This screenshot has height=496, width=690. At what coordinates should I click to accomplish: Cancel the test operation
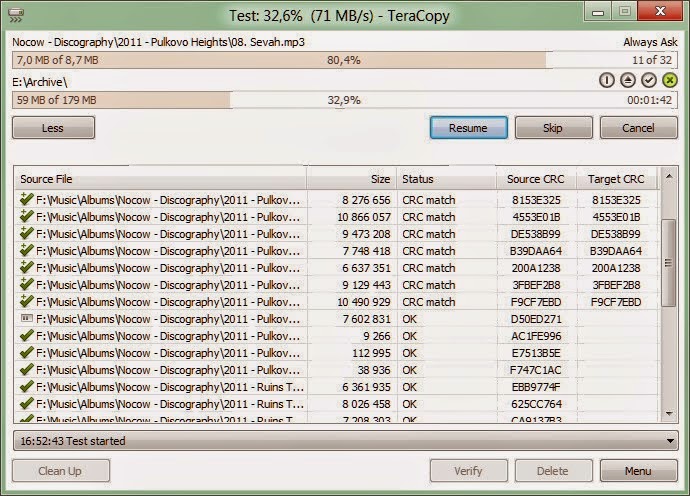click(x=639, y=128)
